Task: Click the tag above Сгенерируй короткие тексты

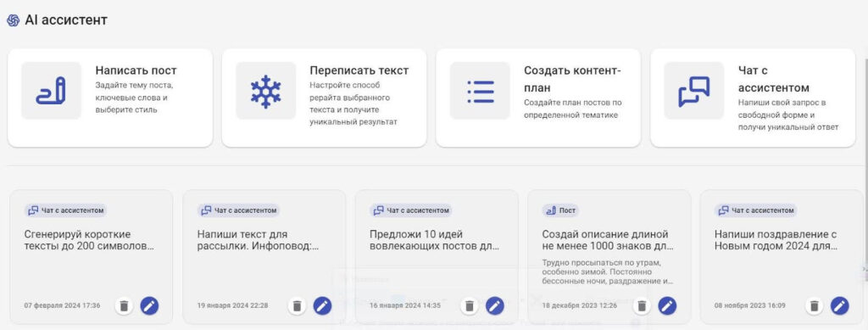Action: coord(66,210)
